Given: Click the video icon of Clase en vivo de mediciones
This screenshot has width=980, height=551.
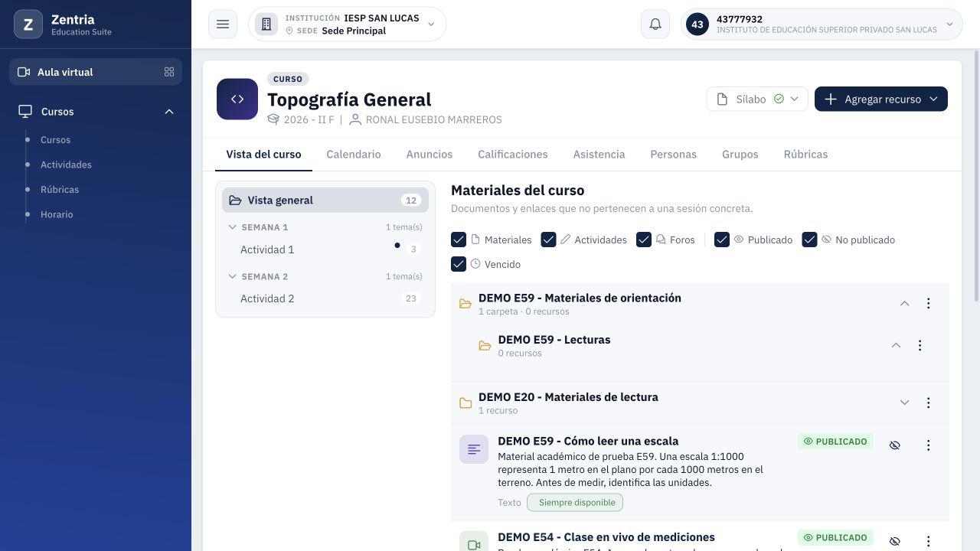Looking at the screenshot, I should (x=474, y=543).
